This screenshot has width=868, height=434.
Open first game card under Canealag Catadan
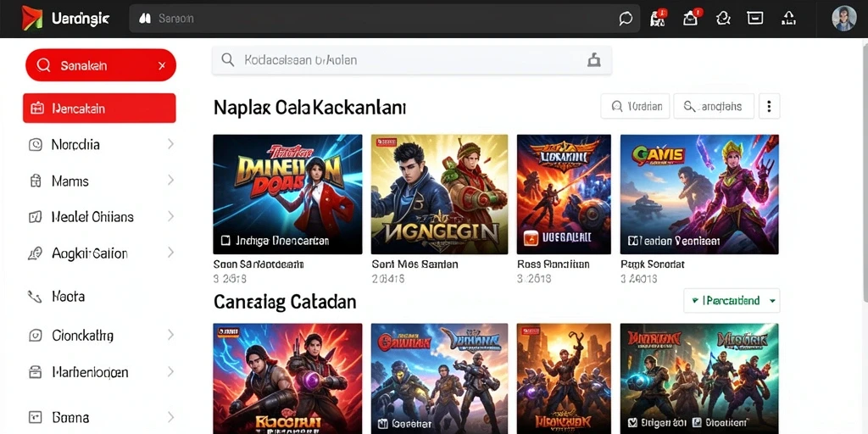tap(288, 379)
